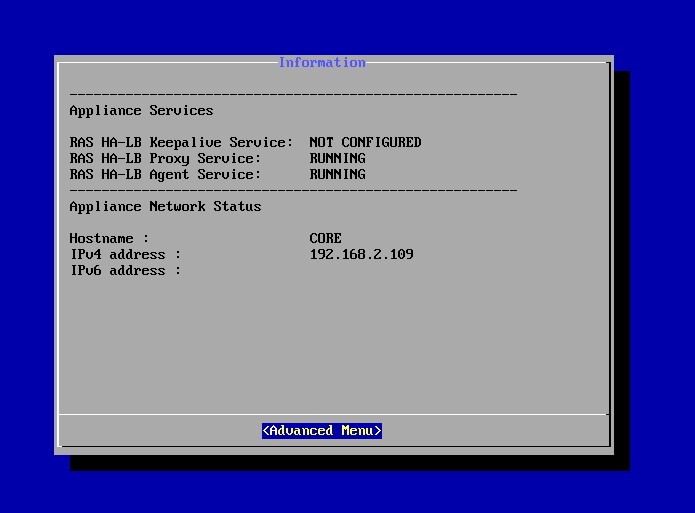Click the horizontal line above Advanced Menu

click(333, 414)
